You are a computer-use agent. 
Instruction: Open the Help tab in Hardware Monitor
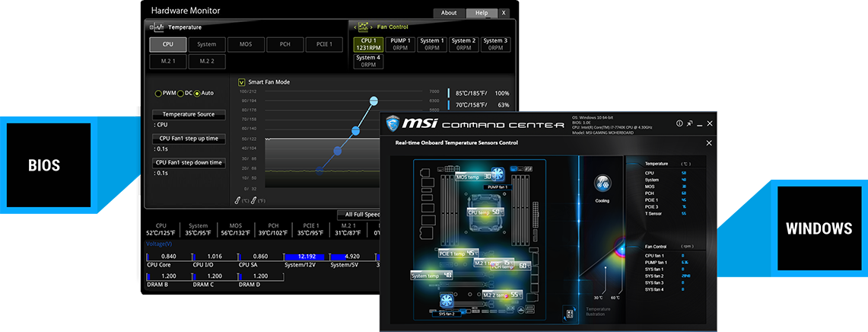482,13
